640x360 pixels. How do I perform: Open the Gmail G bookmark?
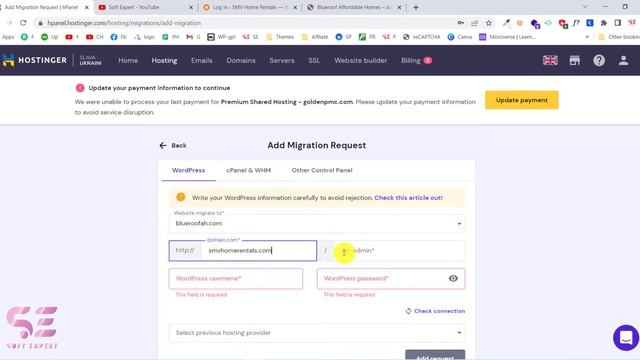193,37
